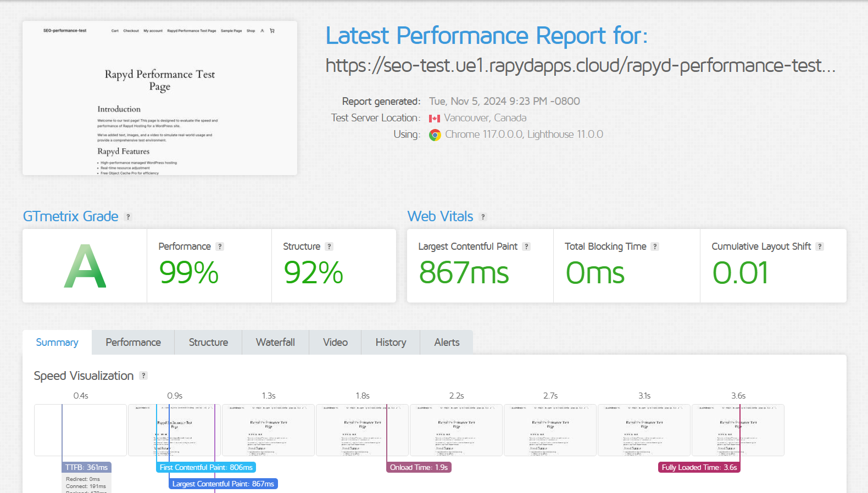Switch to the Performance tab
Screen dimensions: 868x493
point(133,342)
